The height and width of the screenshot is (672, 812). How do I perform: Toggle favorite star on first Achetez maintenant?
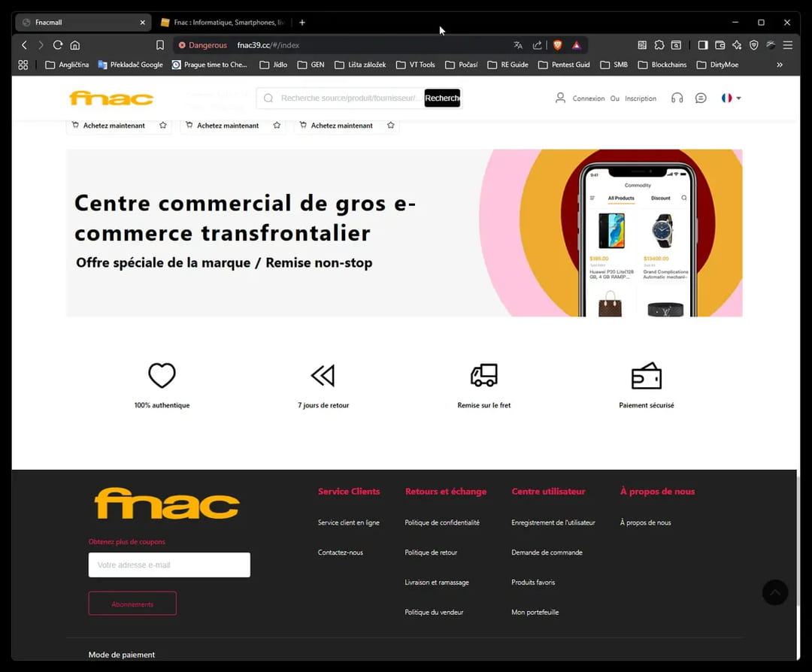point(163,126)
